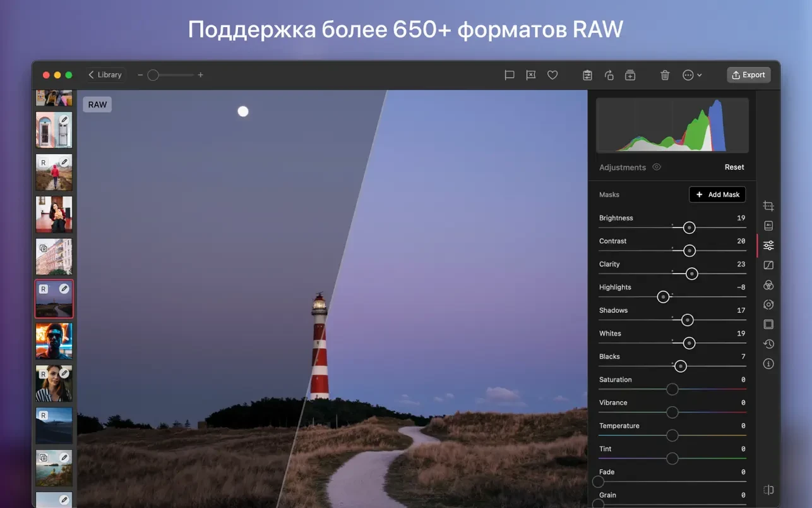This screenshot has width=812, height=508.
Task: Favorite the photo with heart icon
Action: pos(552,75)
